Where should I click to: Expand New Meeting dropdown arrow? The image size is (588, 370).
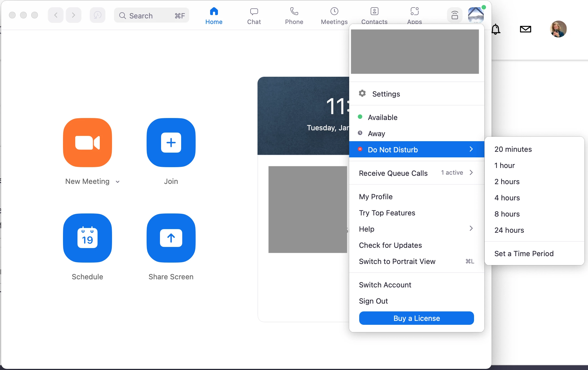pos(118,182)
